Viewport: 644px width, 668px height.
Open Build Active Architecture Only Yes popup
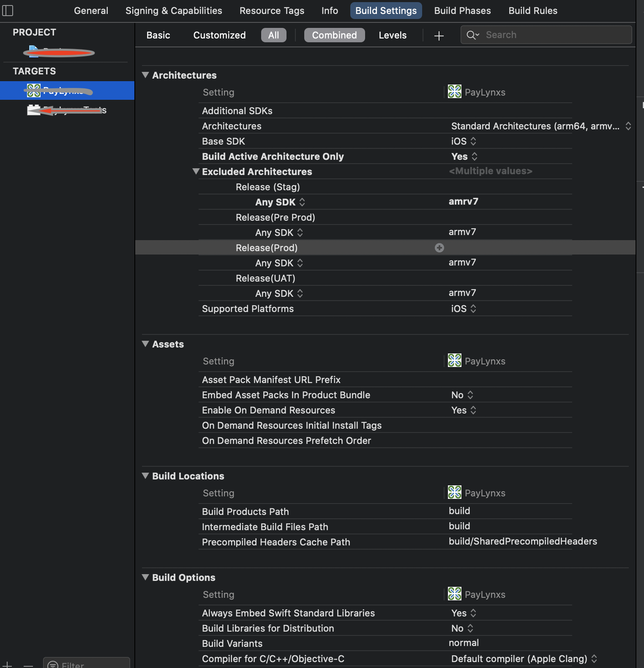point(464,156)
